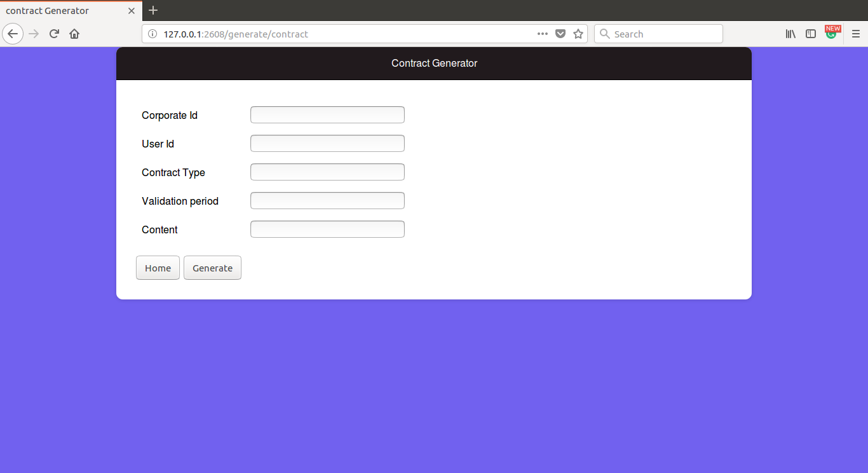Screen dimensions: 868x473
Task: Save page to Pocket icon
Action: pos(560,34)
